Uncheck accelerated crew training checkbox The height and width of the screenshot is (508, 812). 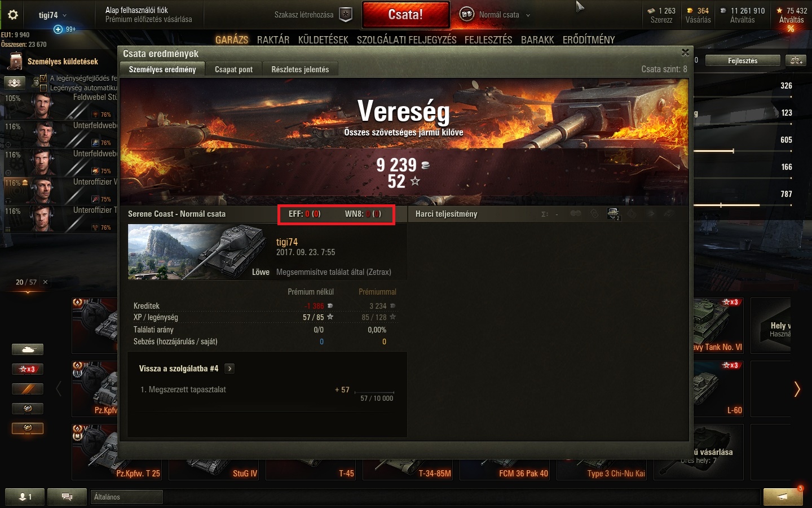(x=43, y=78)
